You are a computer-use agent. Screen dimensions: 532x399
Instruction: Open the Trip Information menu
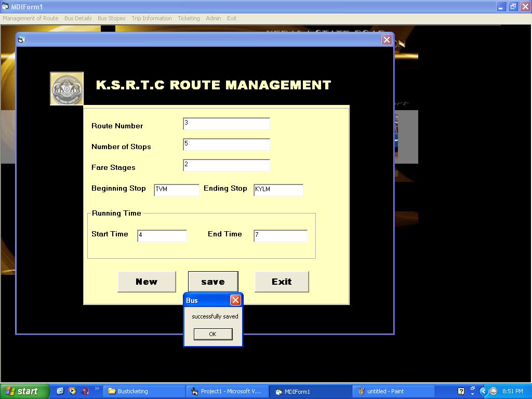[152, 18]
